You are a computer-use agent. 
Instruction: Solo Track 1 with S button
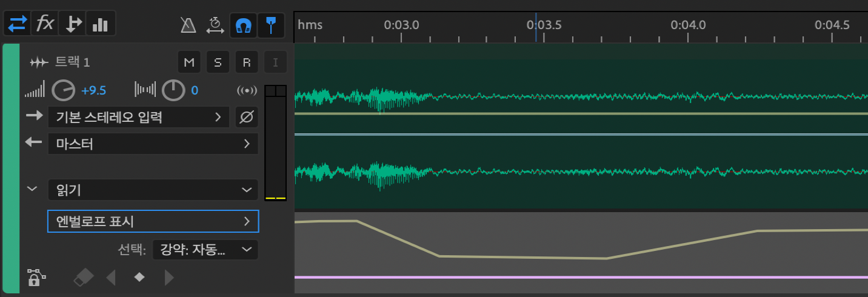coord(218,62)
